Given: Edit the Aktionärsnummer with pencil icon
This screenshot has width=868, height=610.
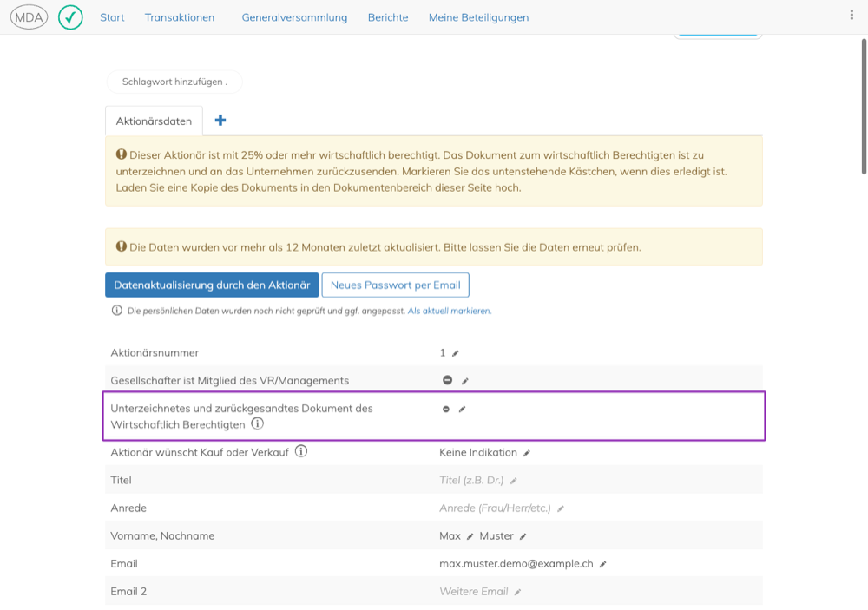Looking at the screenshot, I should pyautogui.click(x=456, y=353).
